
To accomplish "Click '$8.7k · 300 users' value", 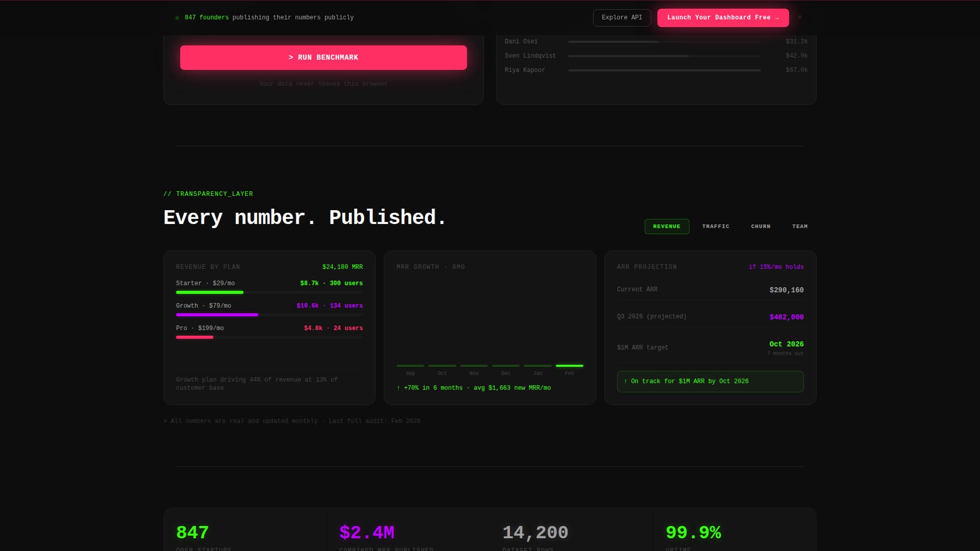I will [x=331, y=283].
